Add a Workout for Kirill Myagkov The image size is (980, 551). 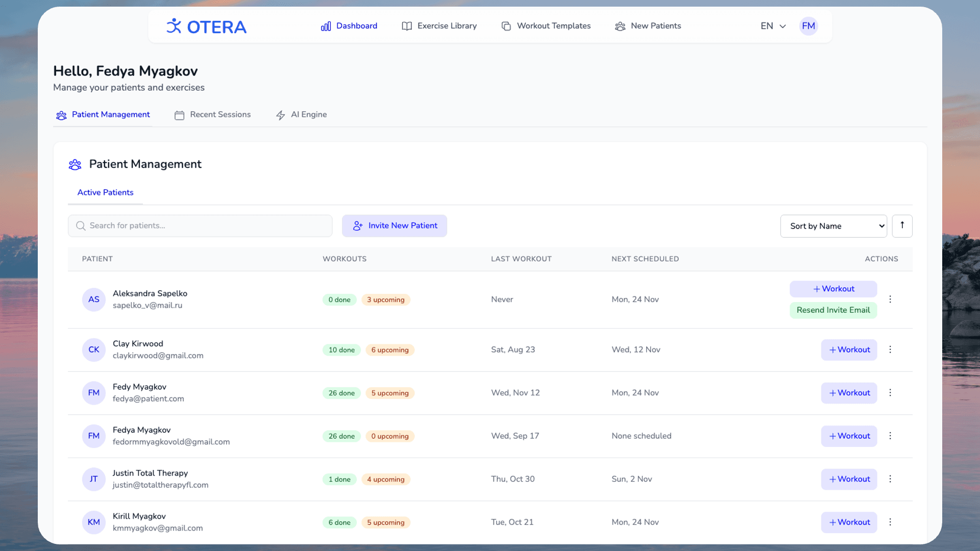[848, 522]
